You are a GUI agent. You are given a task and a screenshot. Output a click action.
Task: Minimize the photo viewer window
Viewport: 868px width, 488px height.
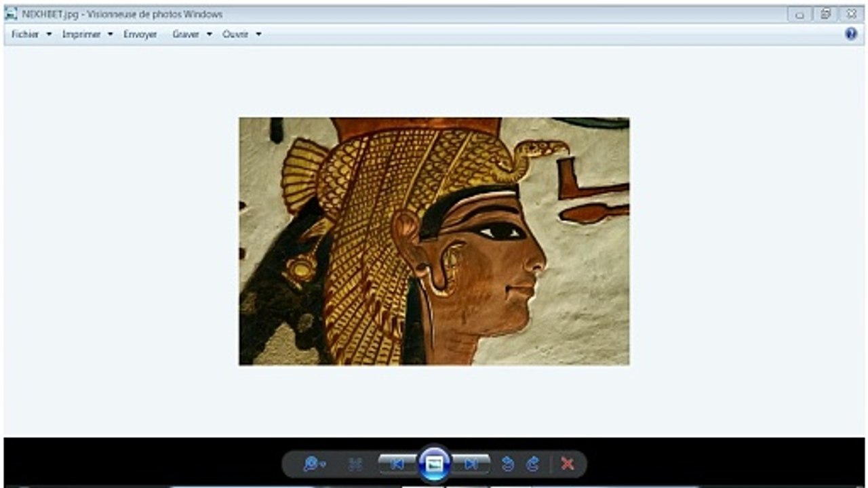pyautogui.click(x=800, y=14)
